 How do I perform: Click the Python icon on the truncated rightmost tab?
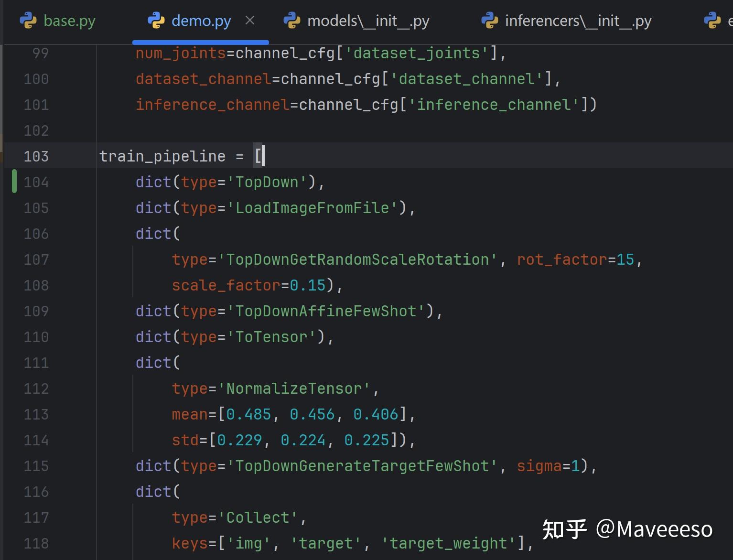point(712,20)
